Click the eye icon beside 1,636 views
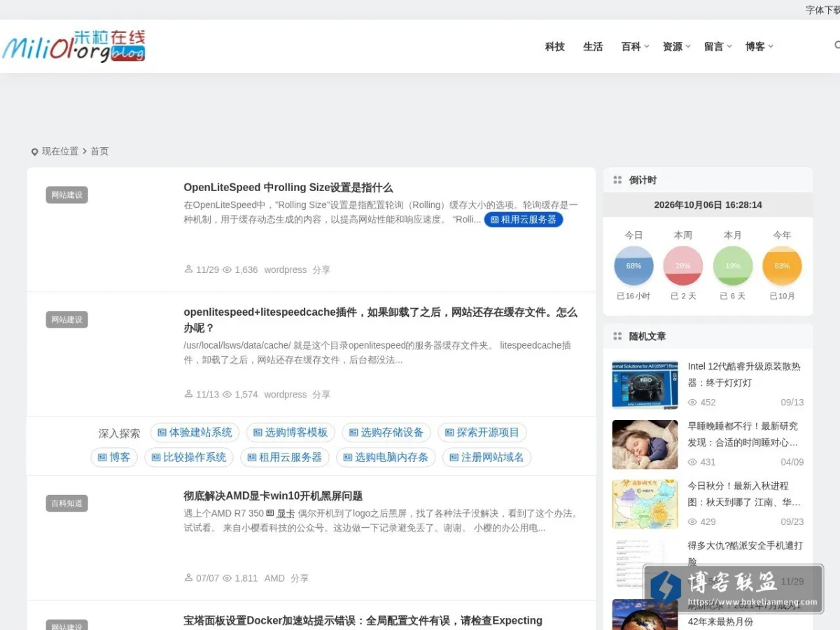Screen dimensions: 840x630 click(x=227, y=269)
